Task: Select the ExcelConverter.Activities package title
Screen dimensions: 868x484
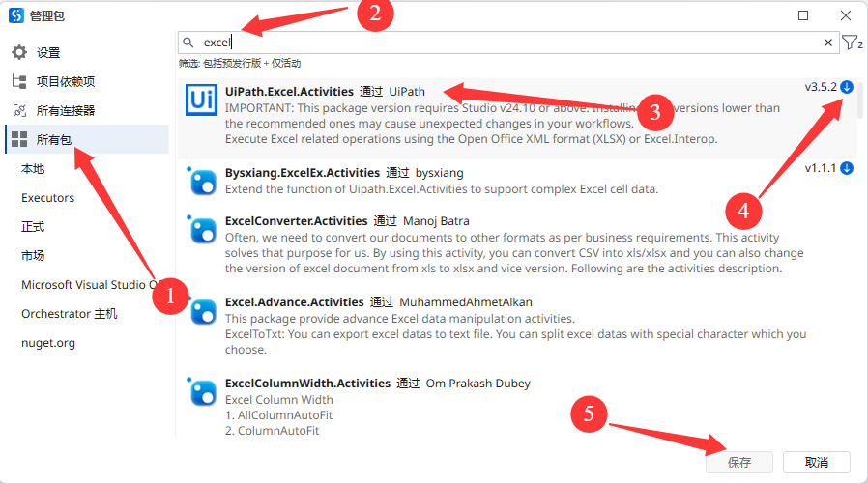Action: pyautogui.click(x=296, y=220)
